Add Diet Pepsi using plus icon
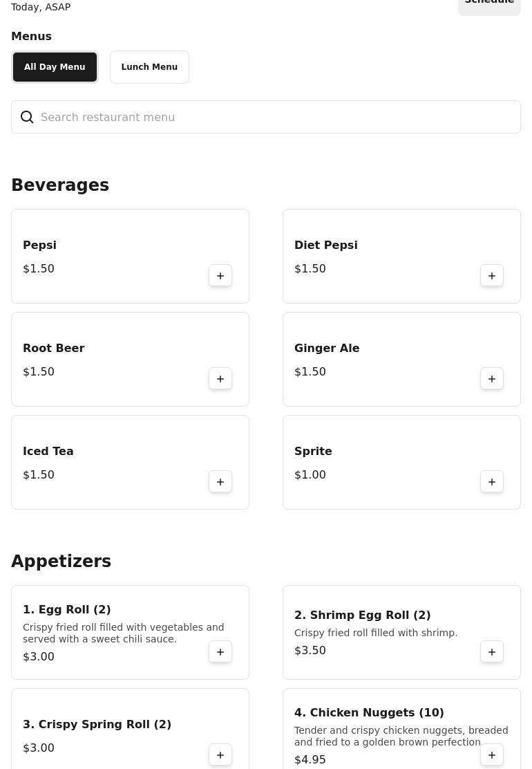The height and width of the screenshot is (769, 532). tap(492, 276)
